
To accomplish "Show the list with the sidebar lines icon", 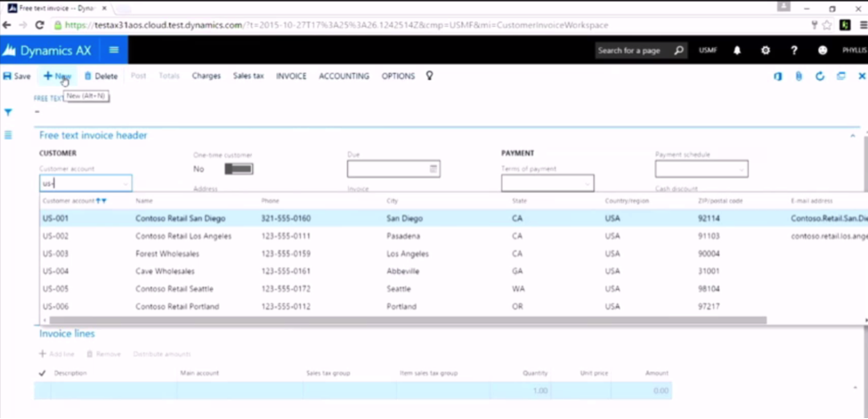I will click(8, 135).
